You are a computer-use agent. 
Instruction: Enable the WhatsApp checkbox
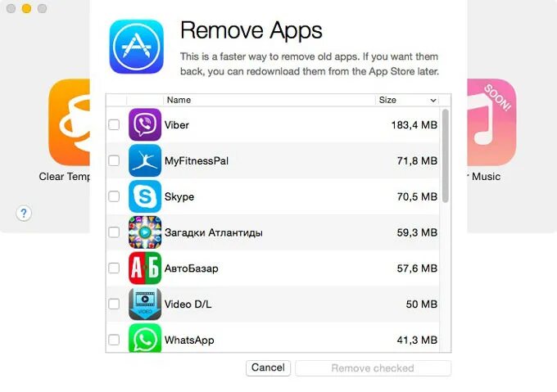point(114,340)
